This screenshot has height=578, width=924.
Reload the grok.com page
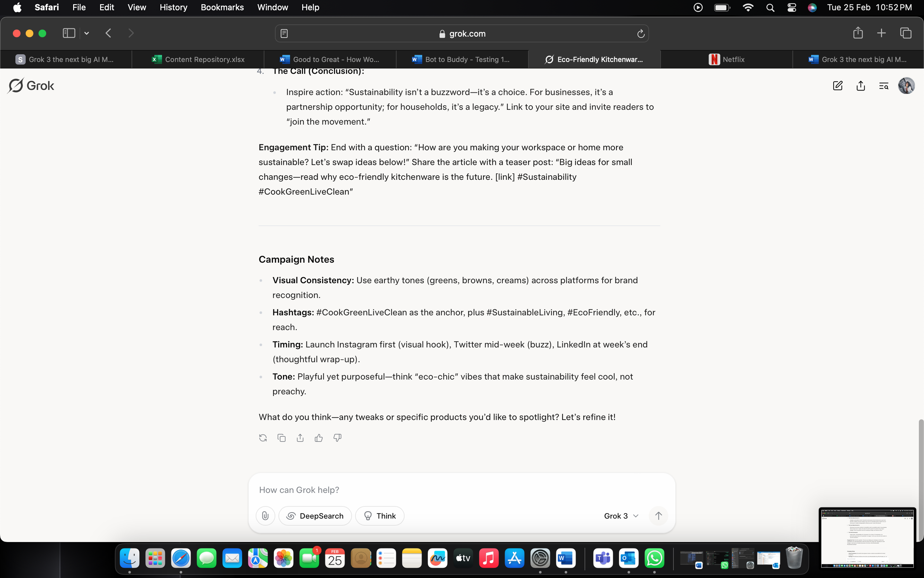pos(641,34)
